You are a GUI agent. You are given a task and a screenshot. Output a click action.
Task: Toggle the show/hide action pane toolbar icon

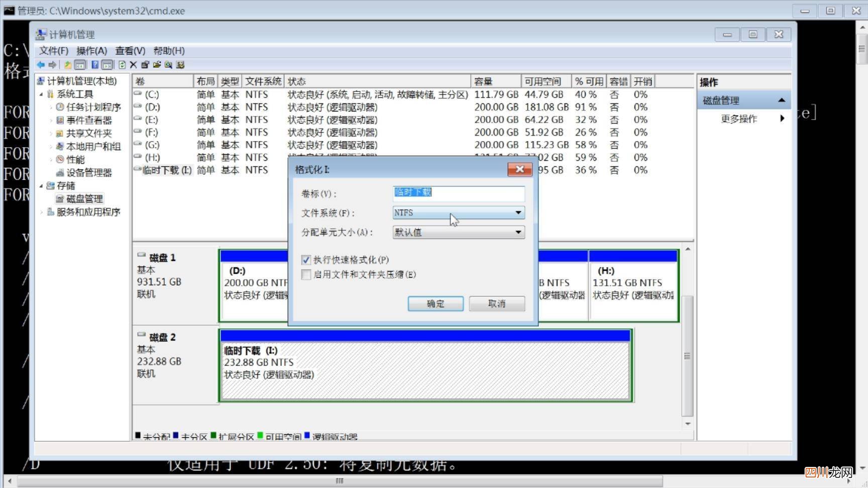(x=107, y=65)
